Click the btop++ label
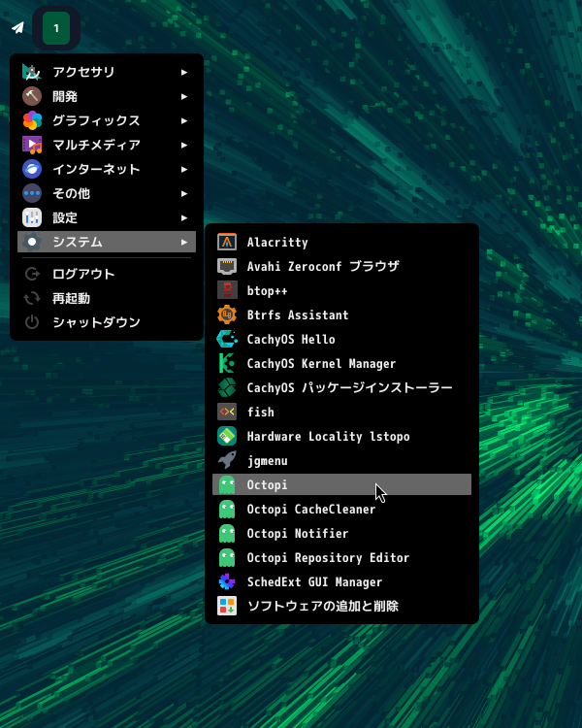 tap(267, 291)
